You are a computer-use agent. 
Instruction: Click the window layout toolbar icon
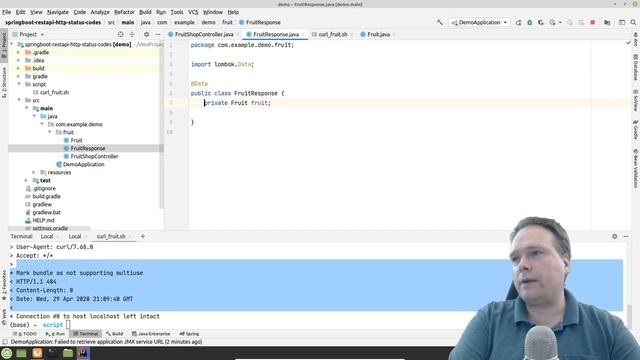[x=622, y=22]
